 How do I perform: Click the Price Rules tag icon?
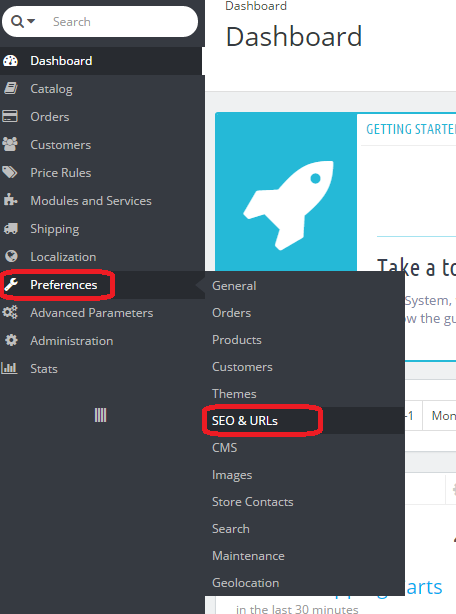click(x=10, y=172)
